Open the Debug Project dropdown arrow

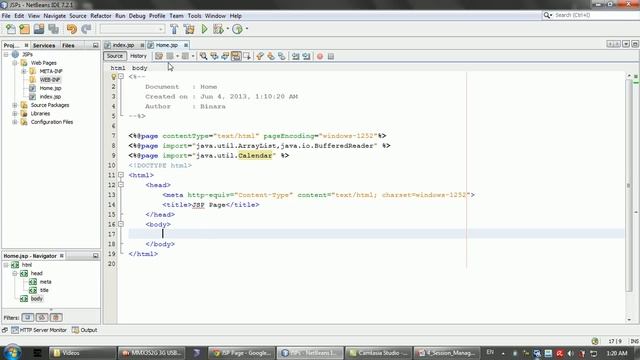(228, 29)
